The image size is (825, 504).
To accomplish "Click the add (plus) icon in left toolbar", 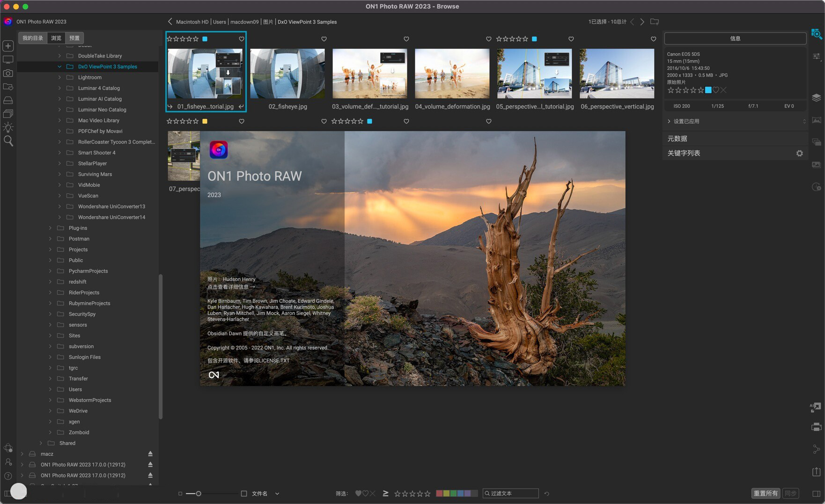I will 8,46.
